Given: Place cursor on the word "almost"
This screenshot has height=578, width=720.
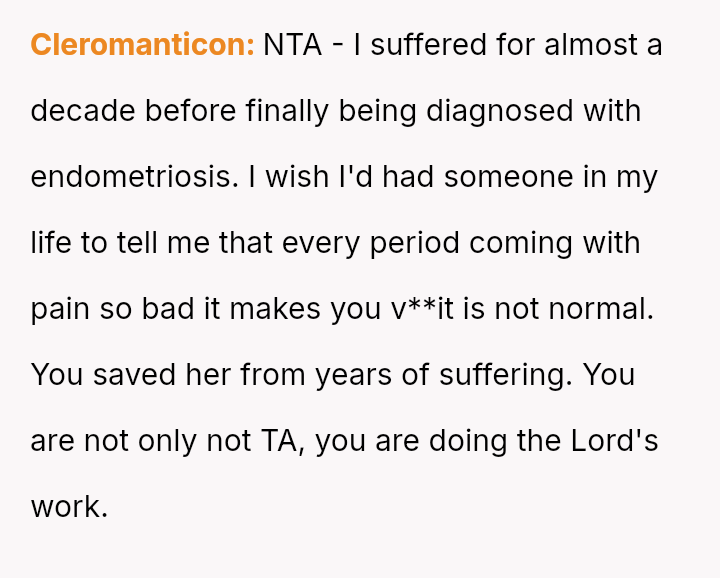Looking at the screenshot, I should tap(590, 45).
